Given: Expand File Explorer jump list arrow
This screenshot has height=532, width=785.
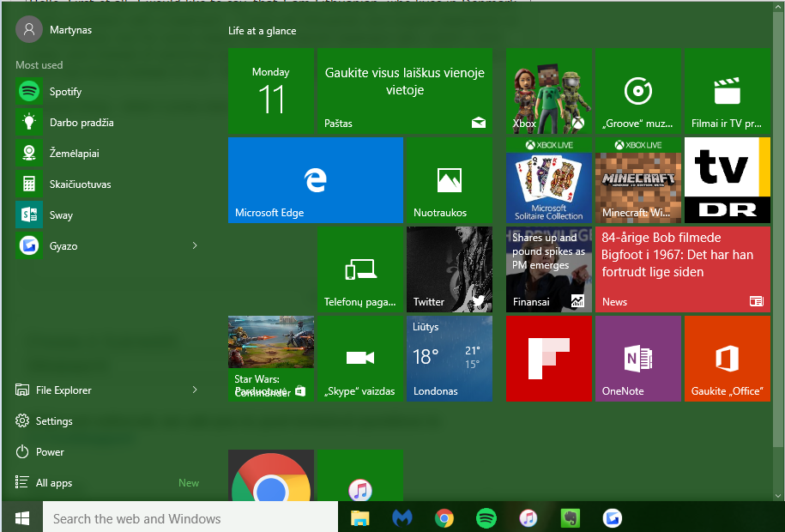Looking at the screenshot, I should pyautogui.click(x=195, y=390).
